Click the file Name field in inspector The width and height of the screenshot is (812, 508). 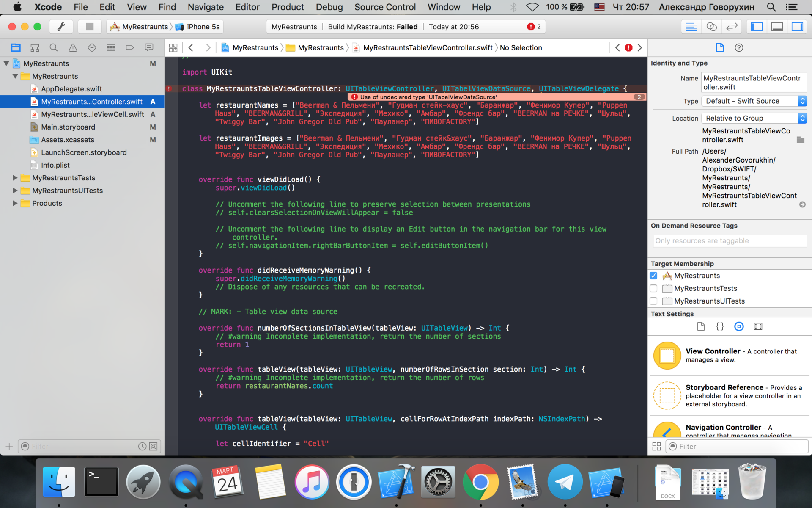754,83
